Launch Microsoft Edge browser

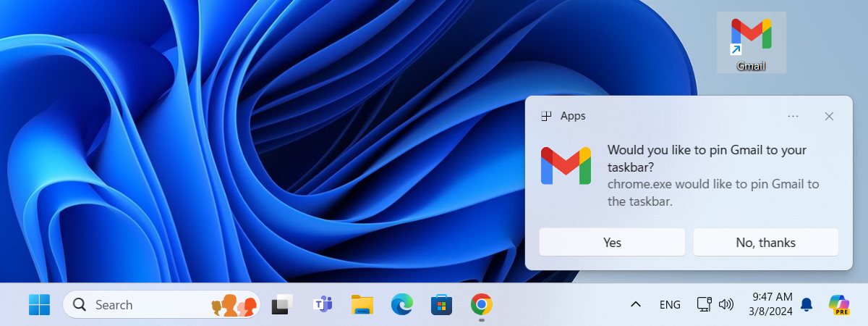click(401, 305)
